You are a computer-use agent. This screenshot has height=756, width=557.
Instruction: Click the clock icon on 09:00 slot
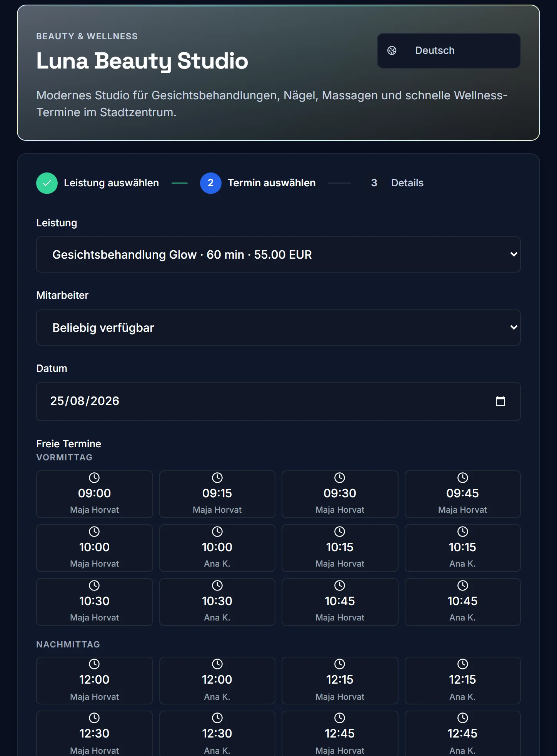point(94,478)
